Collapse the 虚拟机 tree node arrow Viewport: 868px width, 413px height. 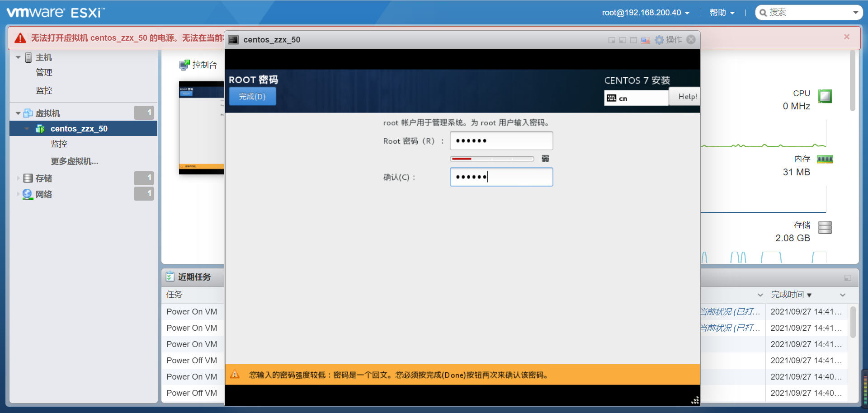pos(18,113)
